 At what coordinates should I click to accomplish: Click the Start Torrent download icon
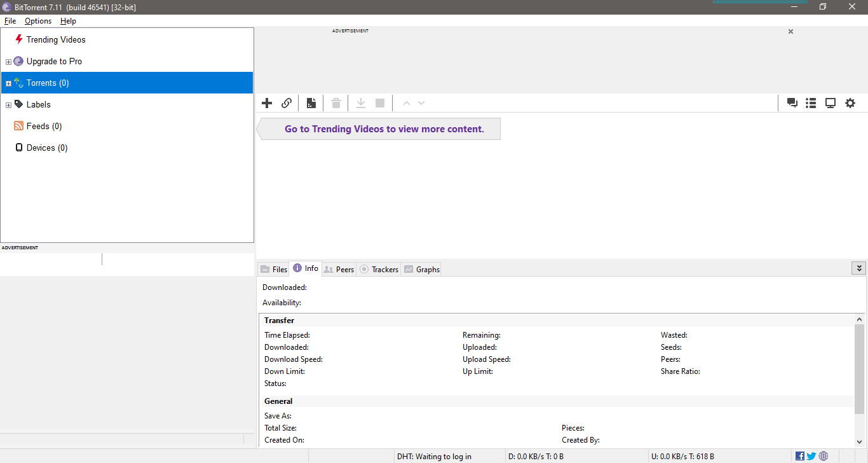click(360, 103)
